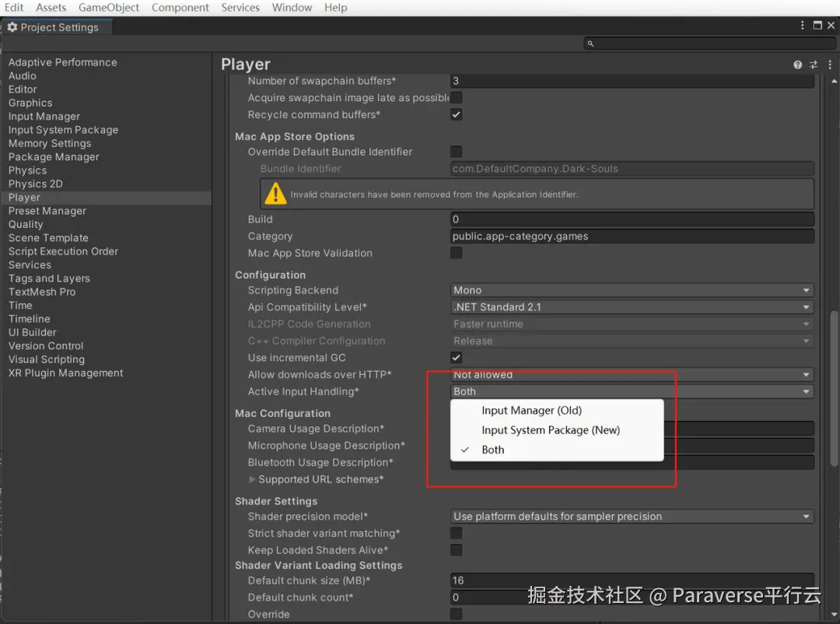Open the Help menu
This screenshot has width=840, height=624.
coord(336,8)
